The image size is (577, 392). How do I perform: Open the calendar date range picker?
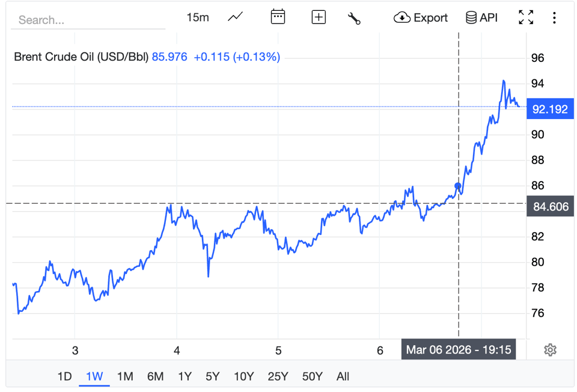[278, 17]
